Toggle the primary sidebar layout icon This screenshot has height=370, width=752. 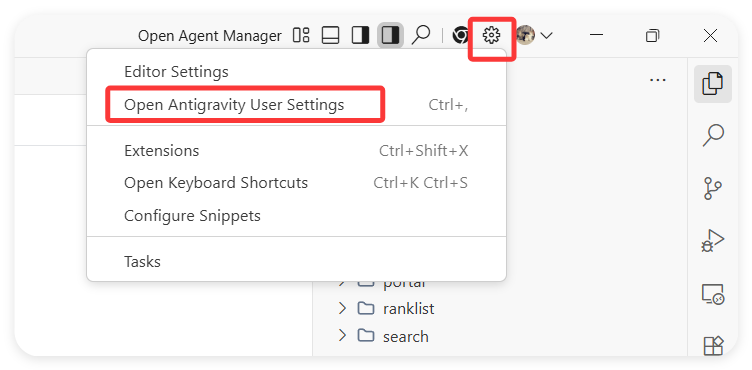(360, 35)
